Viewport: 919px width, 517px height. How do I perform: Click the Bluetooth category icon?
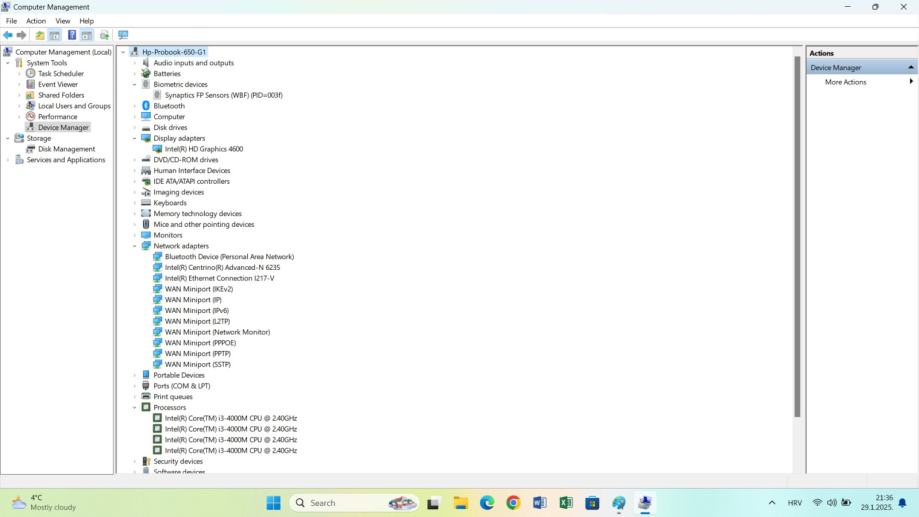pyautogui.click(x=146, y=106)
